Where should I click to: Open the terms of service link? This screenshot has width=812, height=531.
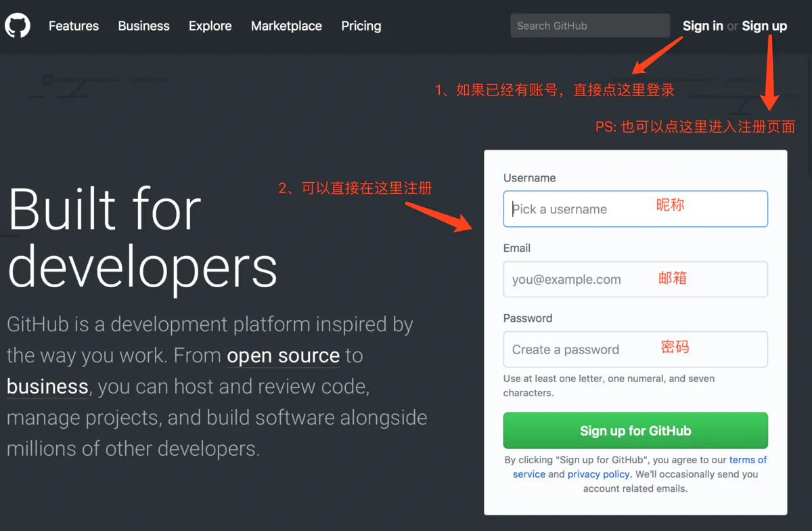748,459
